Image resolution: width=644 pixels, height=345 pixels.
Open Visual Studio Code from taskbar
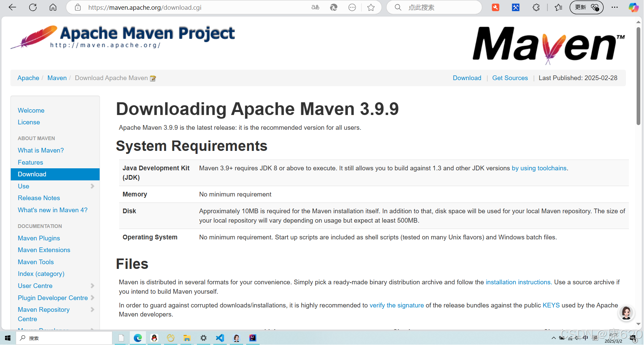click(220, 338)
